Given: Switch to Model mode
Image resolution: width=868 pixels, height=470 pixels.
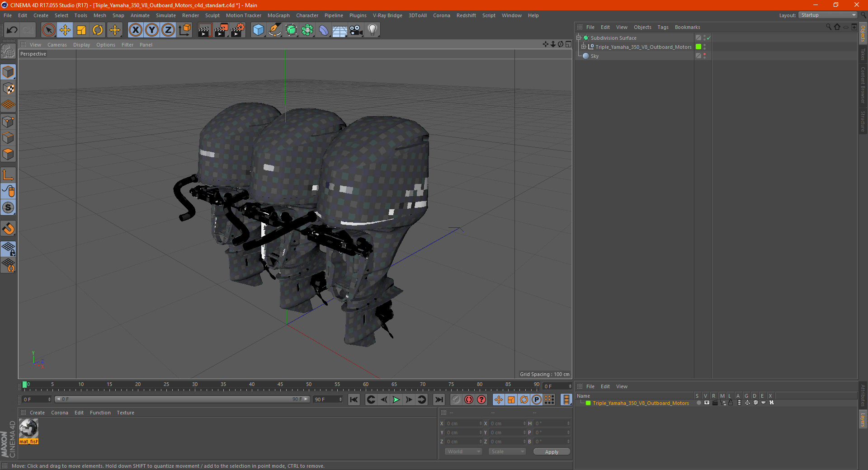Looking at the screenshot, I should click(x=9, y=72).
